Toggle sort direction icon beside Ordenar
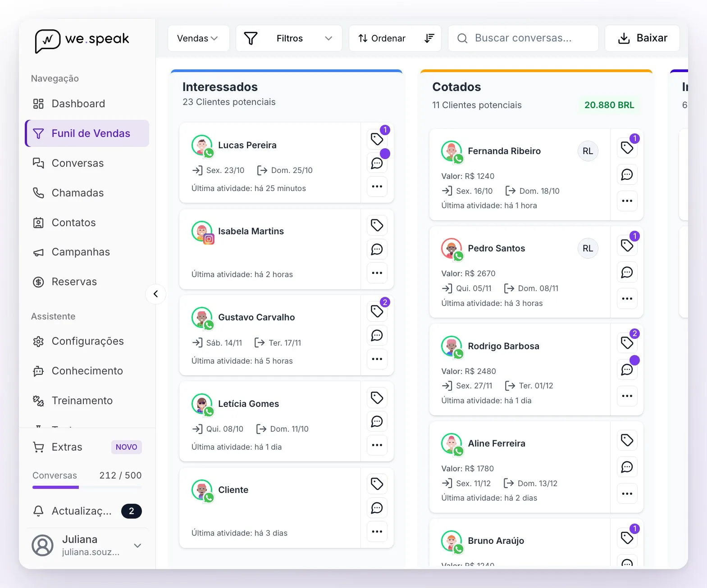 point(429,38)
